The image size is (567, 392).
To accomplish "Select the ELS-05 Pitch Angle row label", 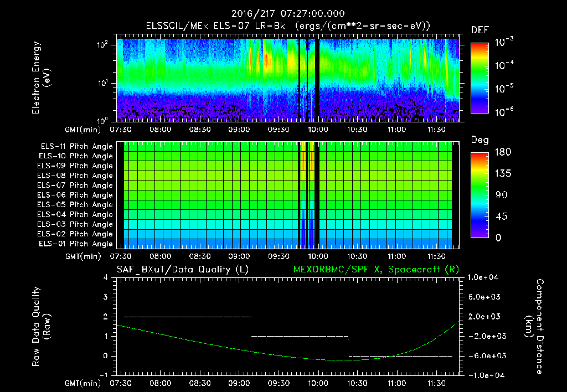I will point(75,205).
